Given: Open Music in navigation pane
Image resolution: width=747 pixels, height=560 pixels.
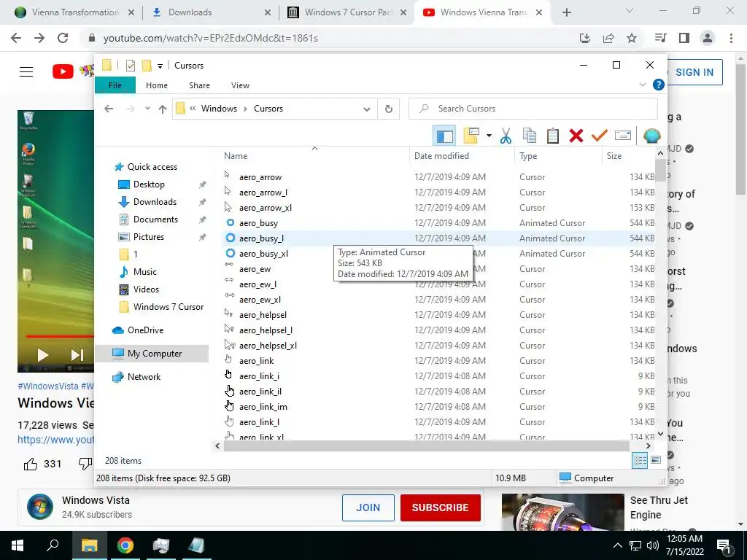Looking at the screenshot, I should [145, 272].
